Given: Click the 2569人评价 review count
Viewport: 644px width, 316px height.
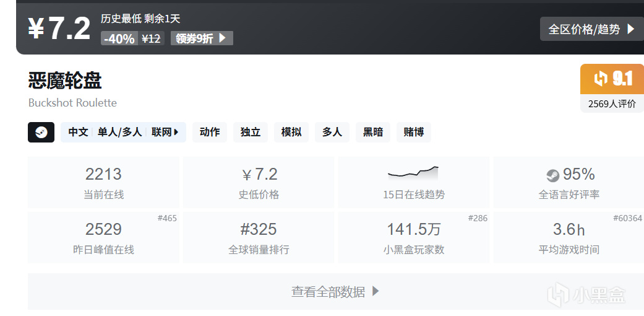Looking at the screenshot, I should click(612, 103).
